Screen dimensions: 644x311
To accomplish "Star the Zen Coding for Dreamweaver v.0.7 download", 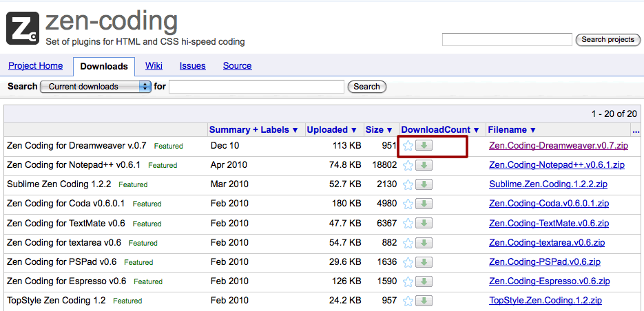I will tap(408, 146).
